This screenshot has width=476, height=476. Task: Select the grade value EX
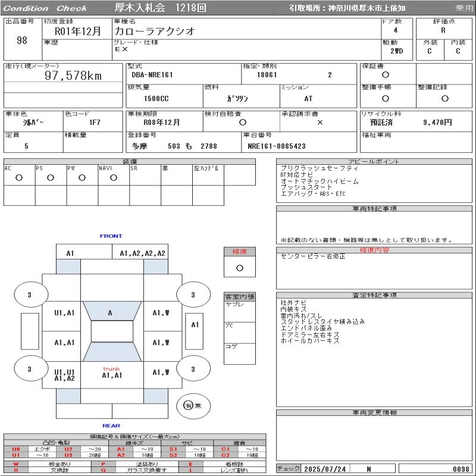point(121,49)
